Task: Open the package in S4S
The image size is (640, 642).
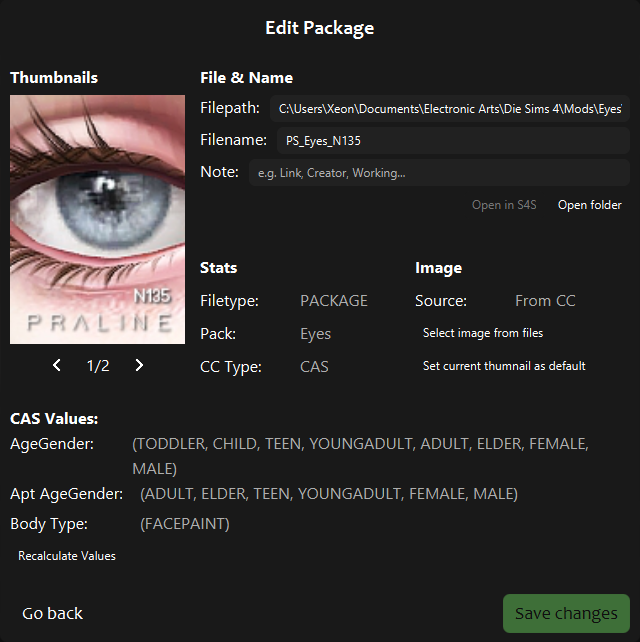Action: (504, 205)
